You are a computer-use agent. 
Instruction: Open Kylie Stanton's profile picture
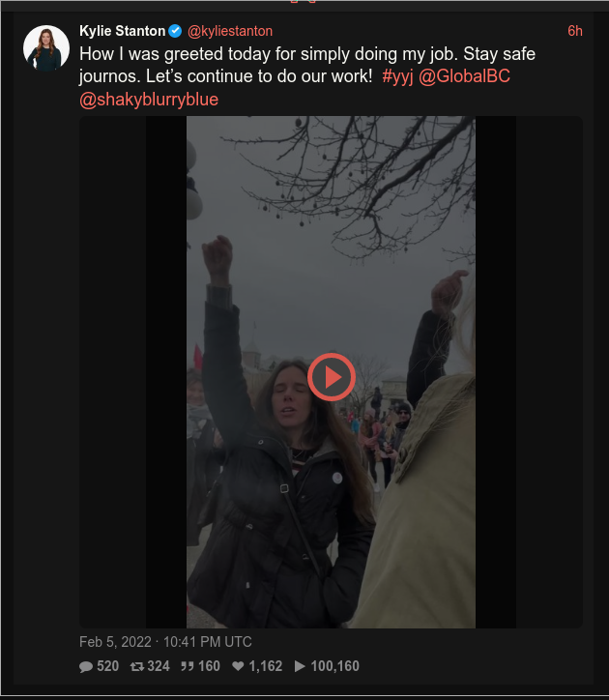pyautogui.click(x=46, y=48)
